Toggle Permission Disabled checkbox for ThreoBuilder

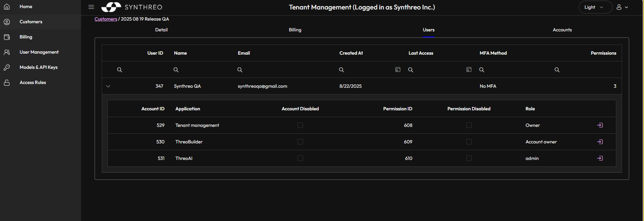click(469, 142)
